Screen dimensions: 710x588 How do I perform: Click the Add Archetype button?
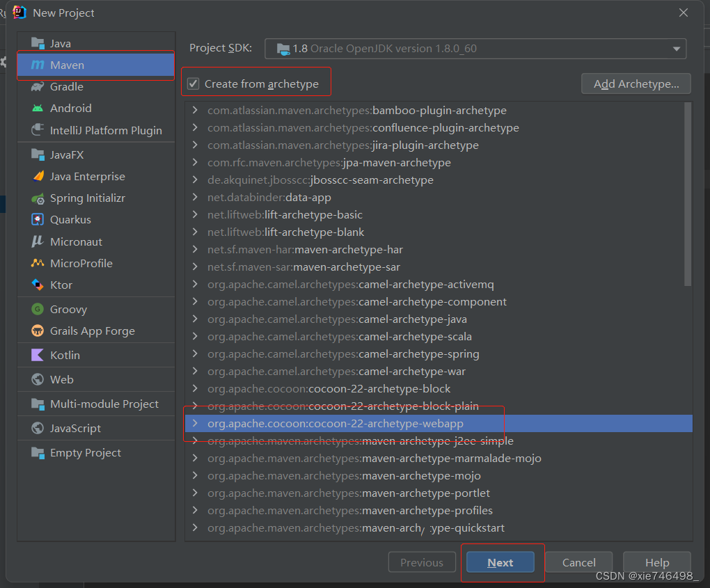635,84
